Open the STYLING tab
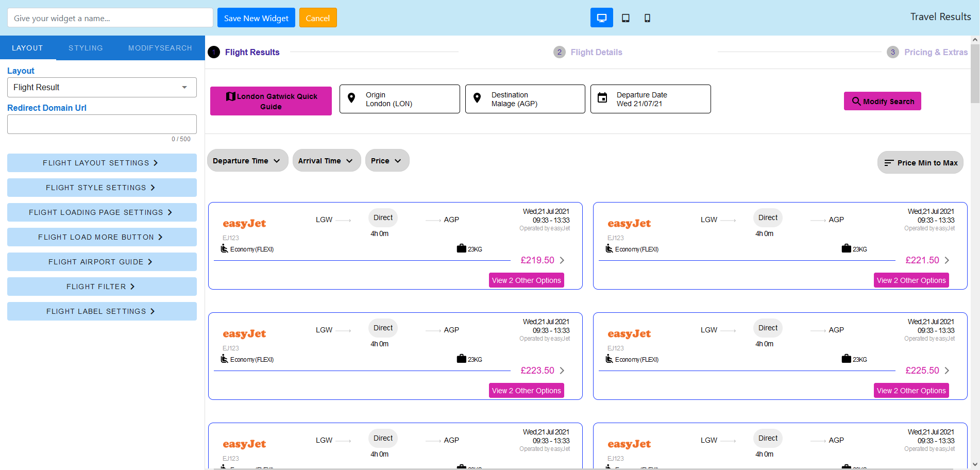This screenshot has height=470, width=980. (x=86, y=48)
